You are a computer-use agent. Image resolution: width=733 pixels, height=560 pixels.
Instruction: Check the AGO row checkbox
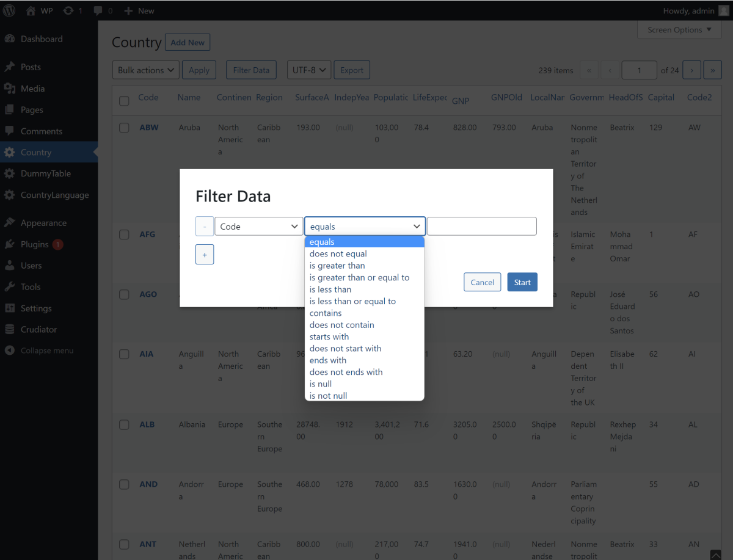click(124, 294)
